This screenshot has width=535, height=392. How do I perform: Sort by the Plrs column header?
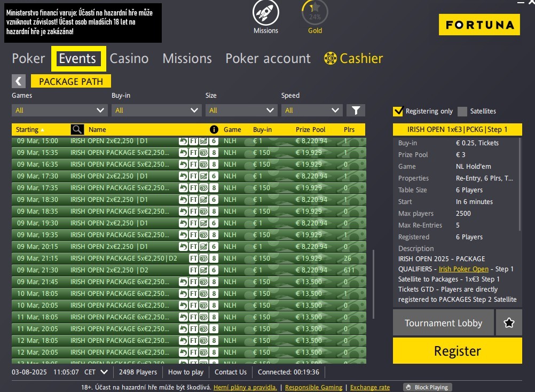click(349, 129)
